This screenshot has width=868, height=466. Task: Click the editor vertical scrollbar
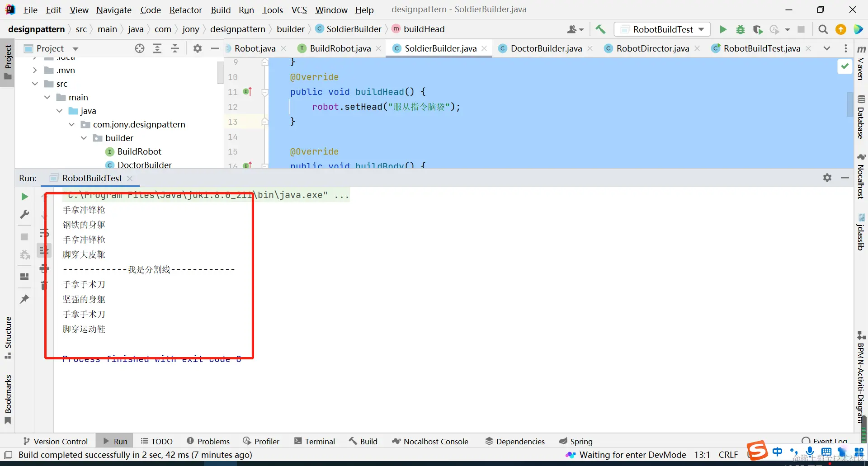[x=850, y=104]
